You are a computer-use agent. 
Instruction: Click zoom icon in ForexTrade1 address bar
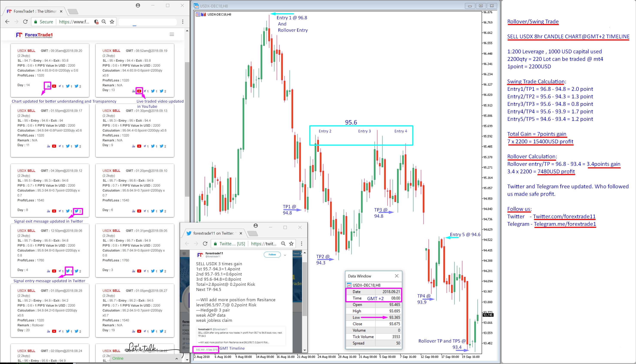coord(104,22)
